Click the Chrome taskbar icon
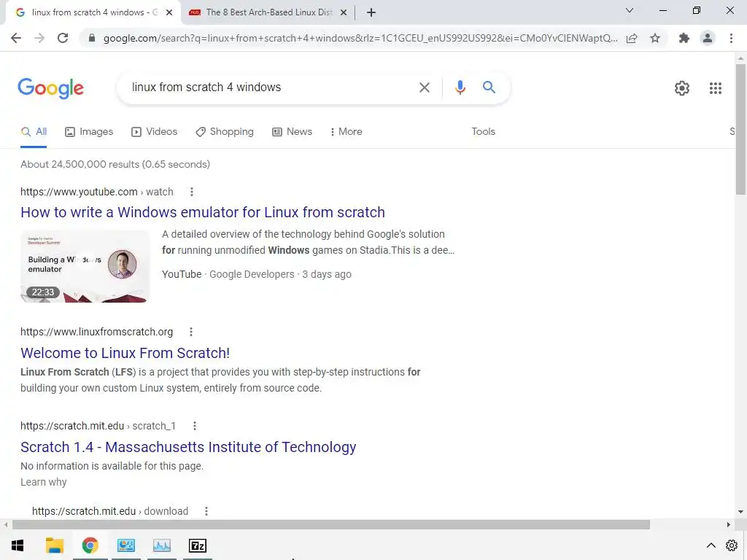Image resolution: width=747 pixels, height=560 pixels. (x=90, y=545)
